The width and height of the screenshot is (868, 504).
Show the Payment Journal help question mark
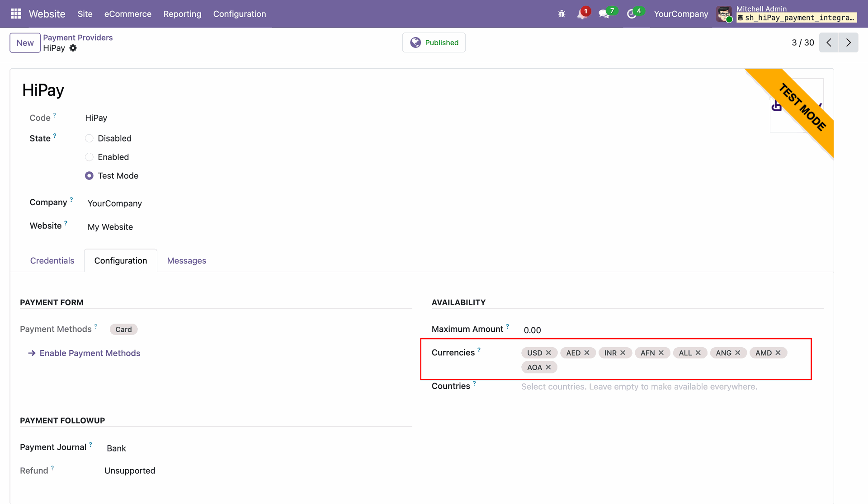(x=90, y=444)
